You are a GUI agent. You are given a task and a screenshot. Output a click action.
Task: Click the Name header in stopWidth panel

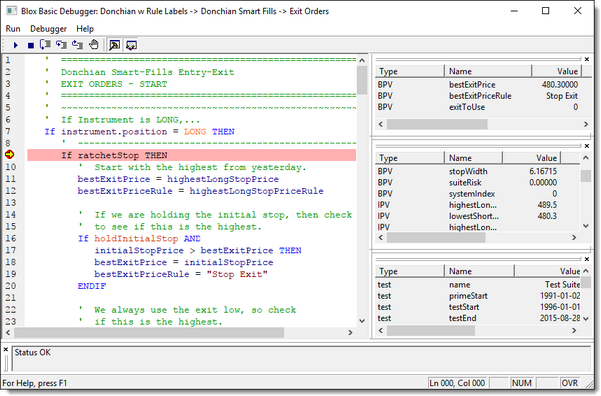coord(473,158)
